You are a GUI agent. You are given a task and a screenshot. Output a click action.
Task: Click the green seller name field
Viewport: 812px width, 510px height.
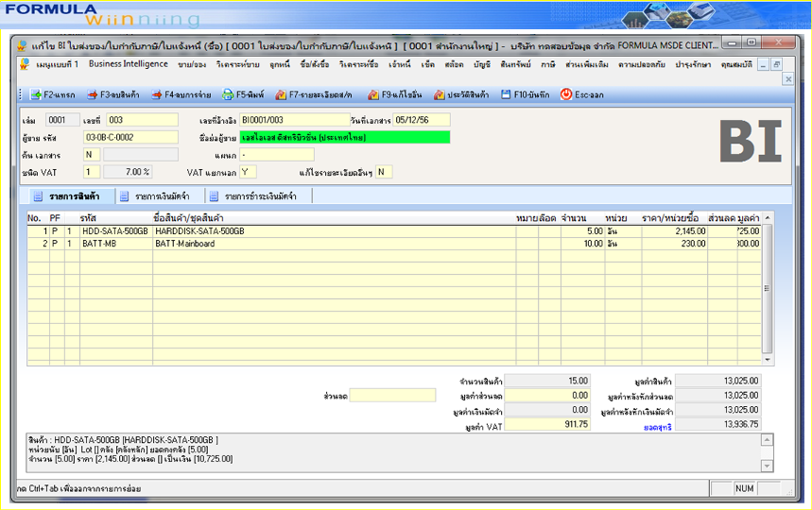click(345, 137)
